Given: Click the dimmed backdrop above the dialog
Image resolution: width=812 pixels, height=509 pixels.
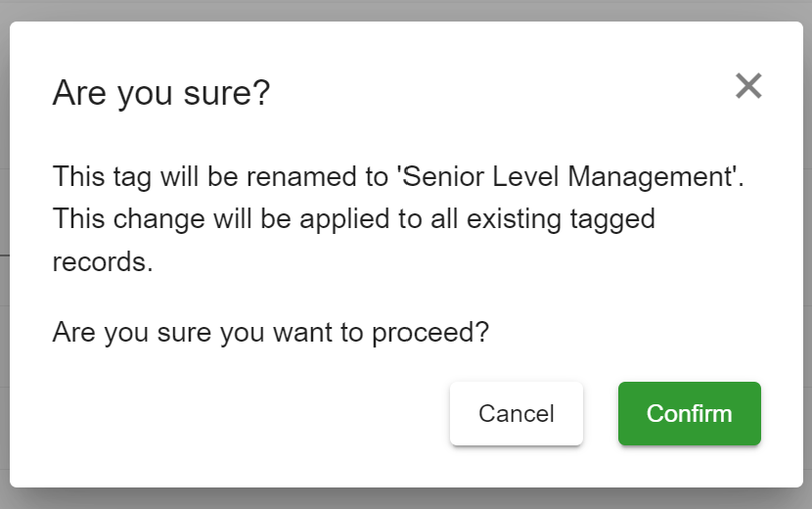Looking at the screenshot, I should click(x=406, y=10).
